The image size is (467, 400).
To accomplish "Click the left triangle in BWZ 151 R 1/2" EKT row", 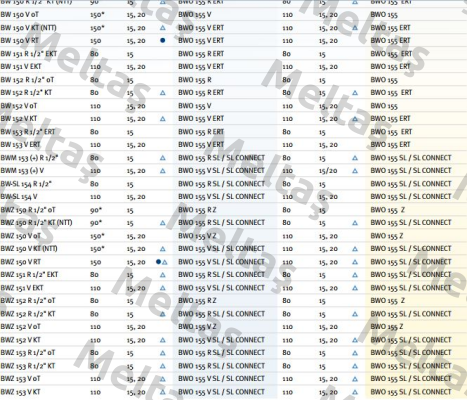I will pos(163,275).
